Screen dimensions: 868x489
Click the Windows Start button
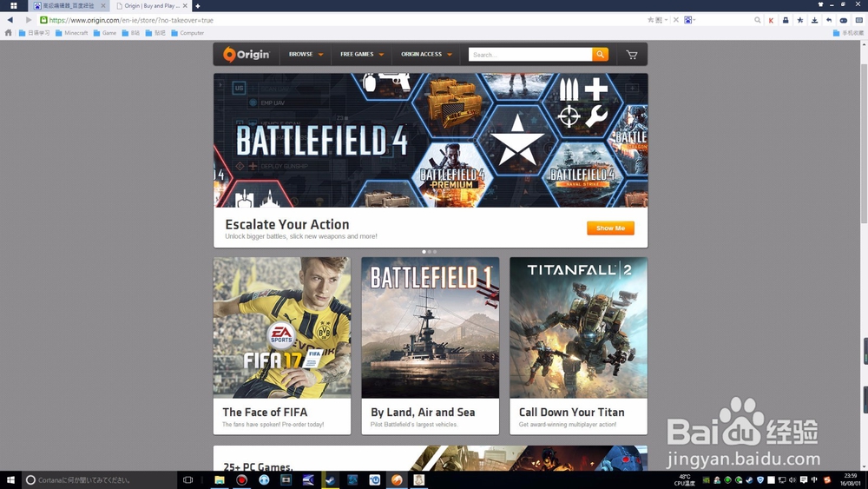coord(10,480)
